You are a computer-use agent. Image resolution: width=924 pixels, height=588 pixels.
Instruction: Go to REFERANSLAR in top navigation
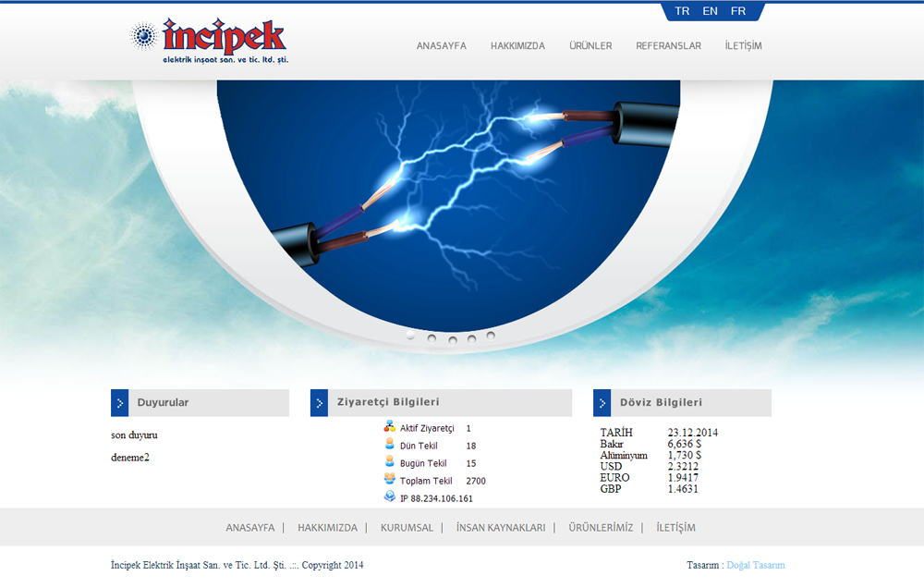tap(668, 45)
